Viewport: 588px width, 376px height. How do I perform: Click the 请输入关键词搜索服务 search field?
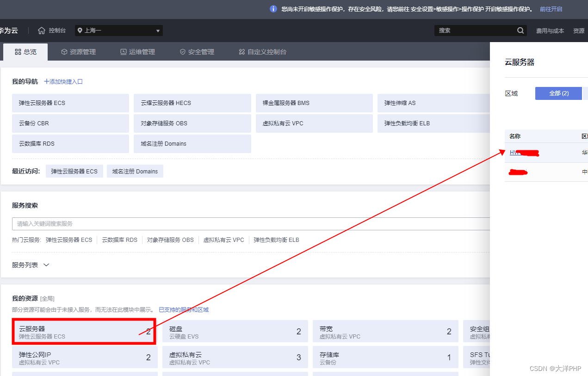click(251, 224)
